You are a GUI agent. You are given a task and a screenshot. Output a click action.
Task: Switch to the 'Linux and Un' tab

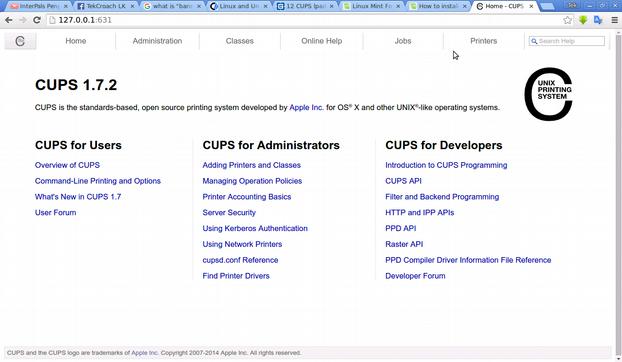(x=238, y=6)
